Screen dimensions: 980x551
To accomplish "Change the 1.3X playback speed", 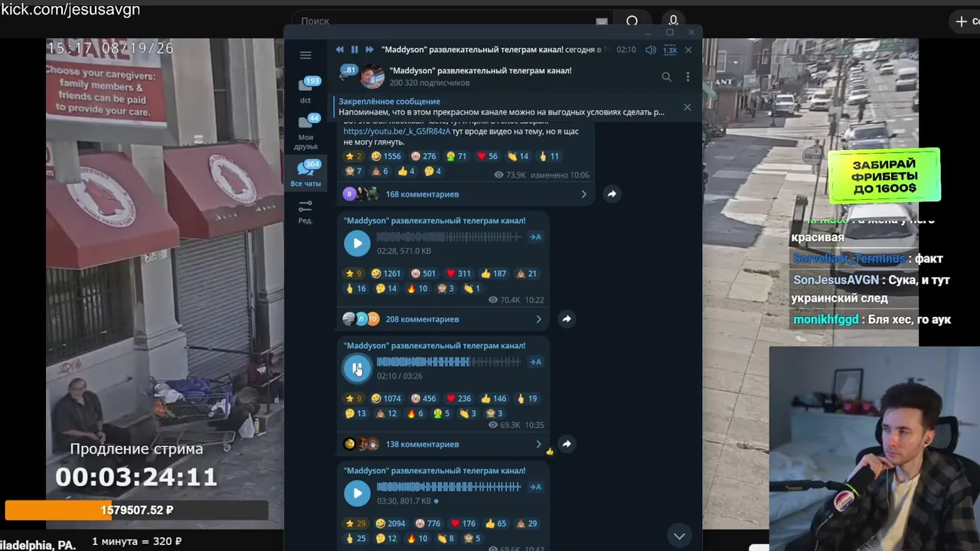I will 669,50.
